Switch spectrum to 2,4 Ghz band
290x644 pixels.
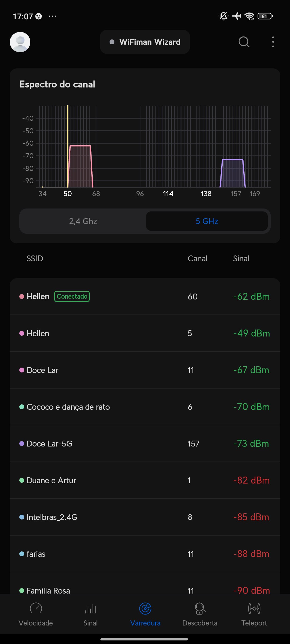coord(83,221)
